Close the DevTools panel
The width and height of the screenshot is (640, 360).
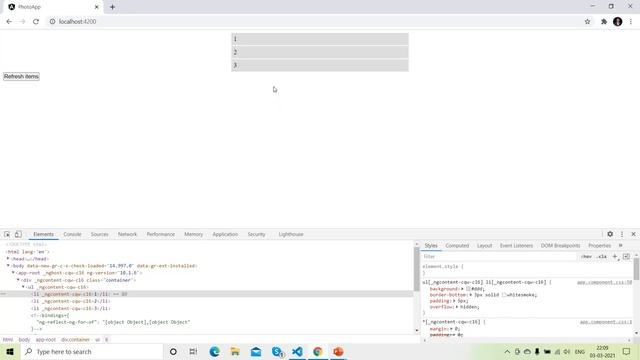coord(633,234)
